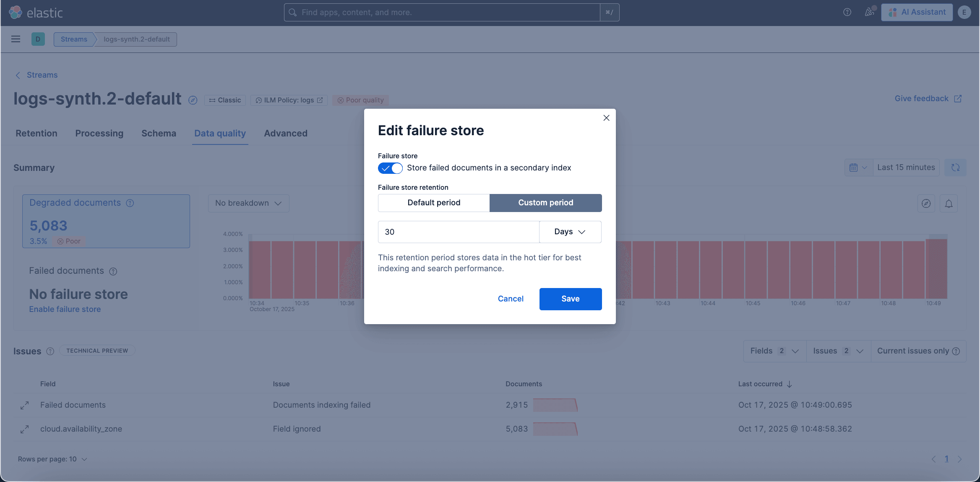Viewport: 980px width, 482px height.
Task: Create an alert rule using the bell icon
Action: pyautogui.click(x=949, y=203)
